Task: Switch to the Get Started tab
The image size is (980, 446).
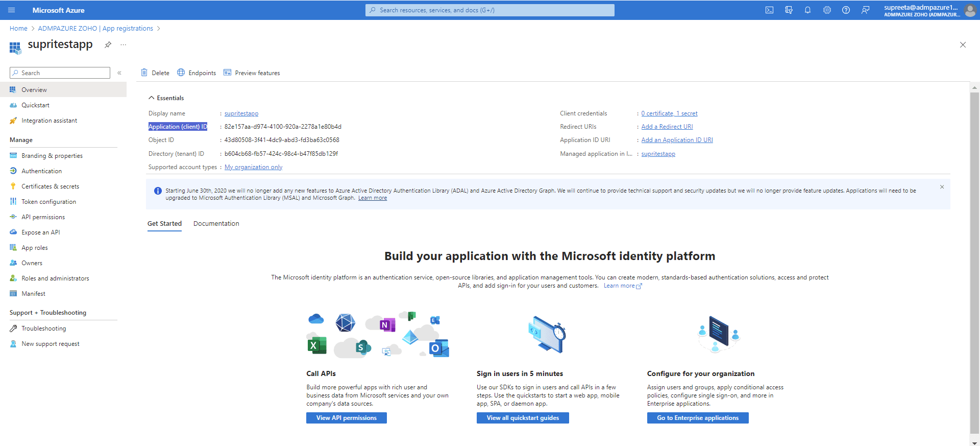Action: pos(164,224)
